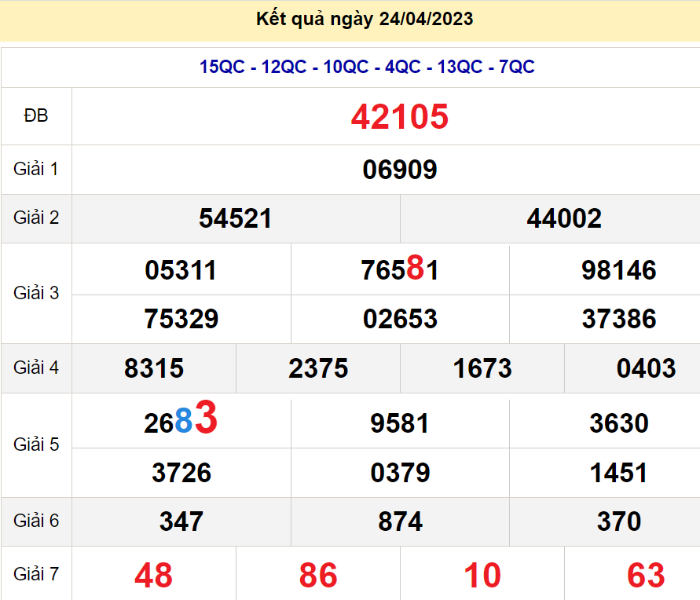700x600 pixels.
Task: Select the Giải 1 row label
Action: (36, 169)
